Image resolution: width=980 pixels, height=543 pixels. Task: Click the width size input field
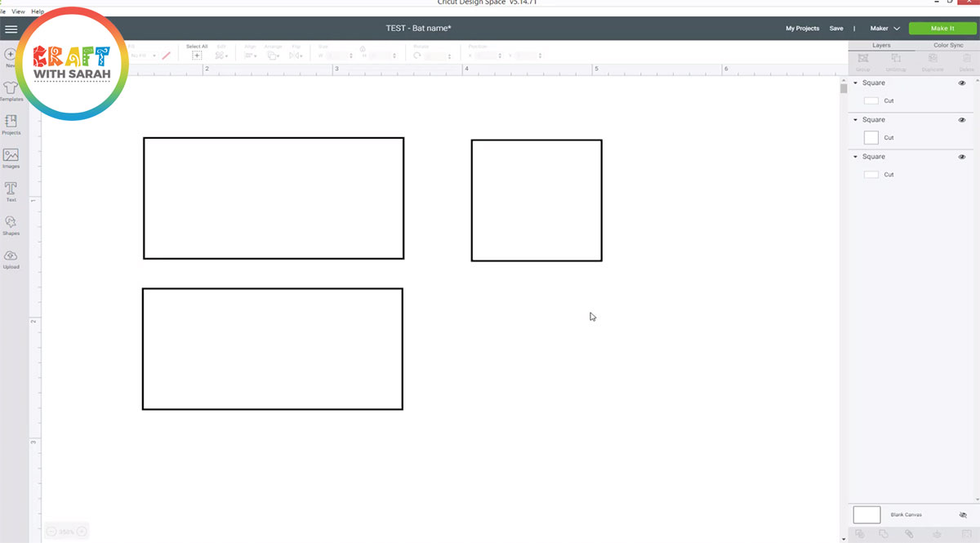coord(338,56)
